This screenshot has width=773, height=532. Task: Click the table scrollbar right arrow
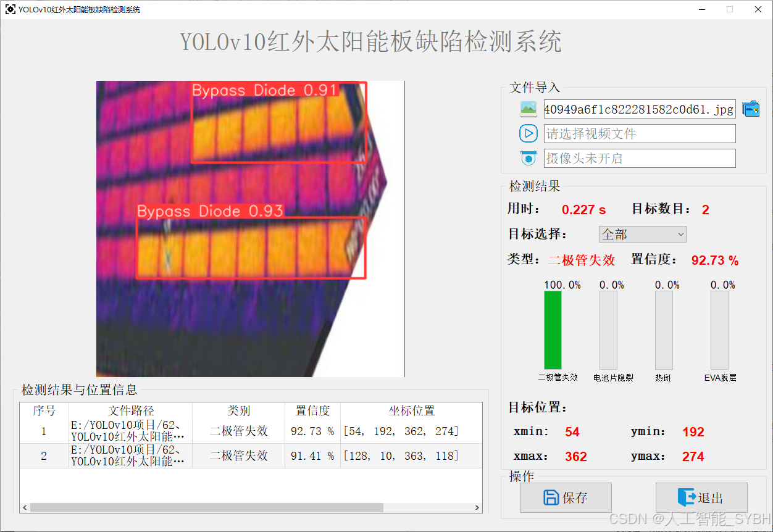(x=477, y=507)
